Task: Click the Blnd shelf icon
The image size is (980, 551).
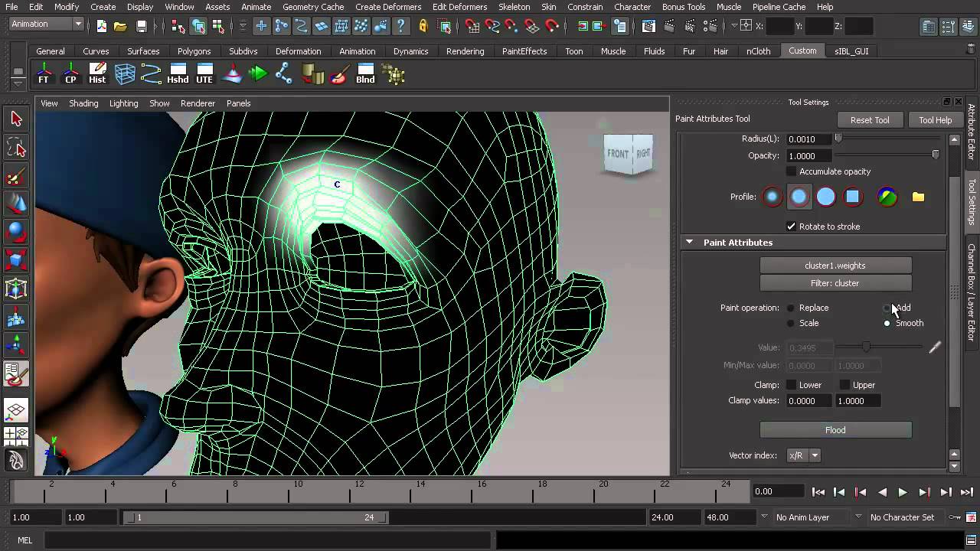Action: (365, 74)
